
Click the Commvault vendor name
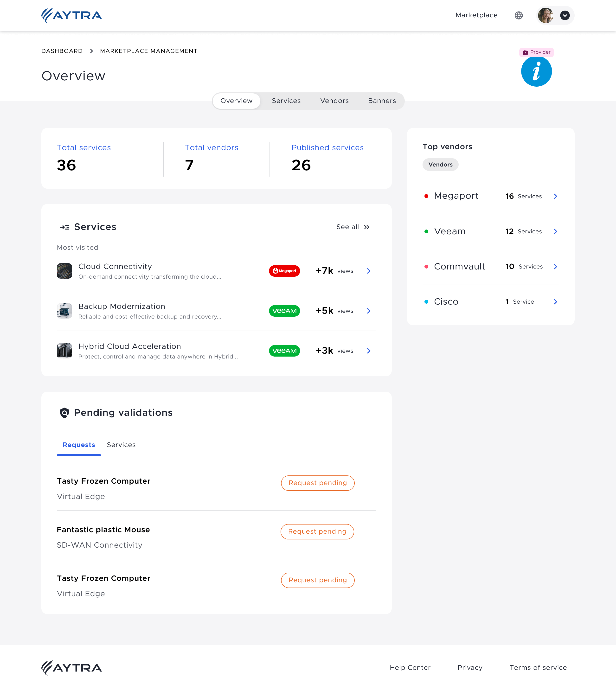(x=459, y=267)
